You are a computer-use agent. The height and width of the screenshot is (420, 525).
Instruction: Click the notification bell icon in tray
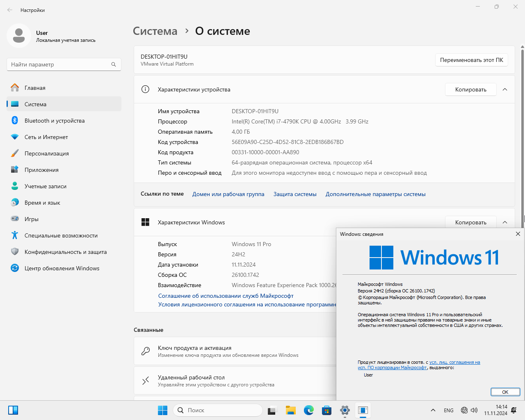[514, 410]
